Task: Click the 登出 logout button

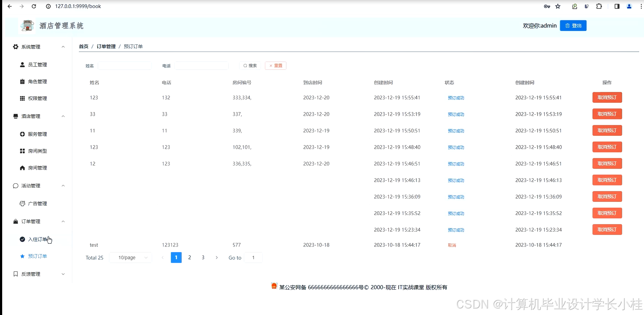Action: pyautogui.click(x=573, y=25)
